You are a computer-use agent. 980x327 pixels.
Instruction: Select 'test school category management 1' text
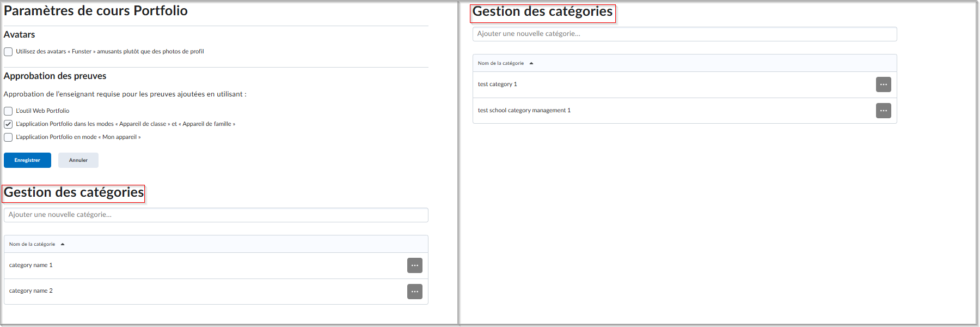(x=524, y=110)
